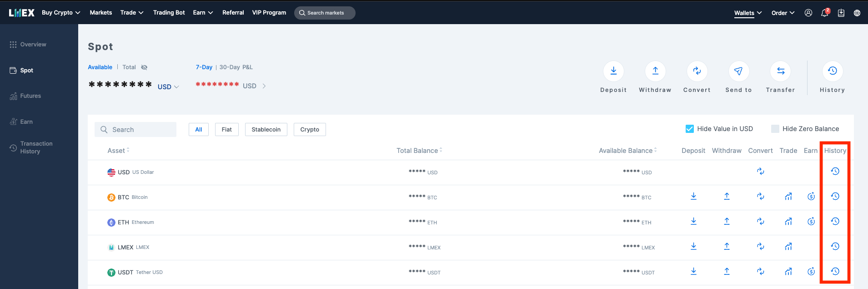The height and width of the screenshot is (289, 868).
Task: Filter assets by All
Action: pyautogui.click(x=199, y=129)
